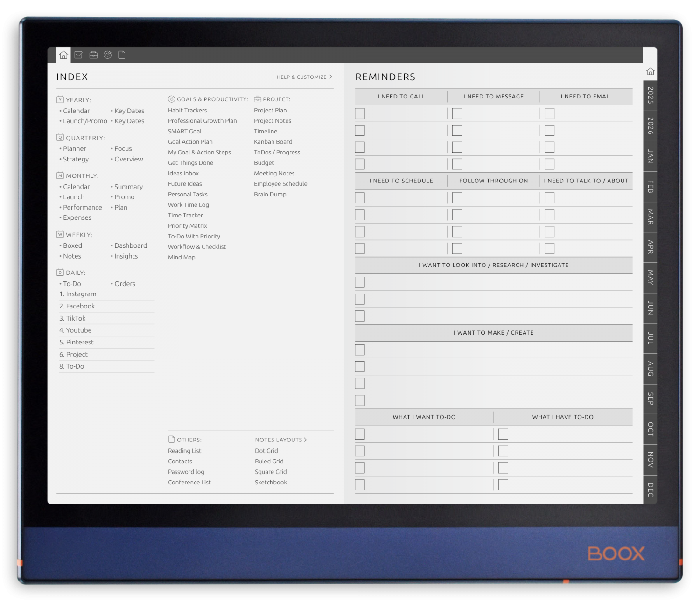Go to the SEP month tab

(650, 399)
